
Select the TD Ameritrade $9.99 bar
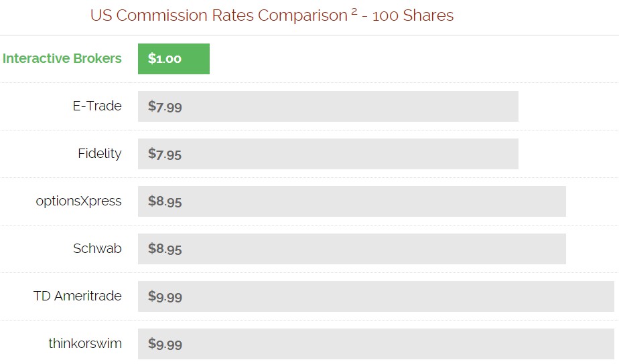376,296
